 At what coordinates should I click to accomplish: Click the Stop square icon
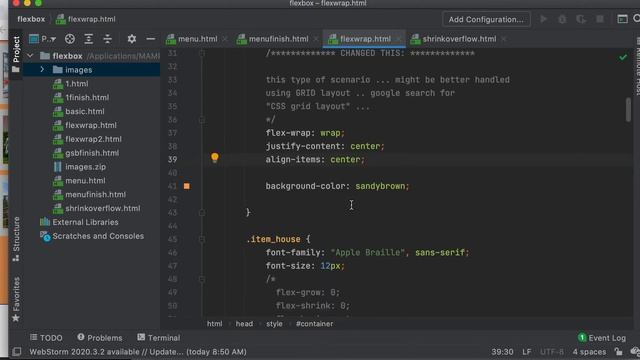click(600, 19)
